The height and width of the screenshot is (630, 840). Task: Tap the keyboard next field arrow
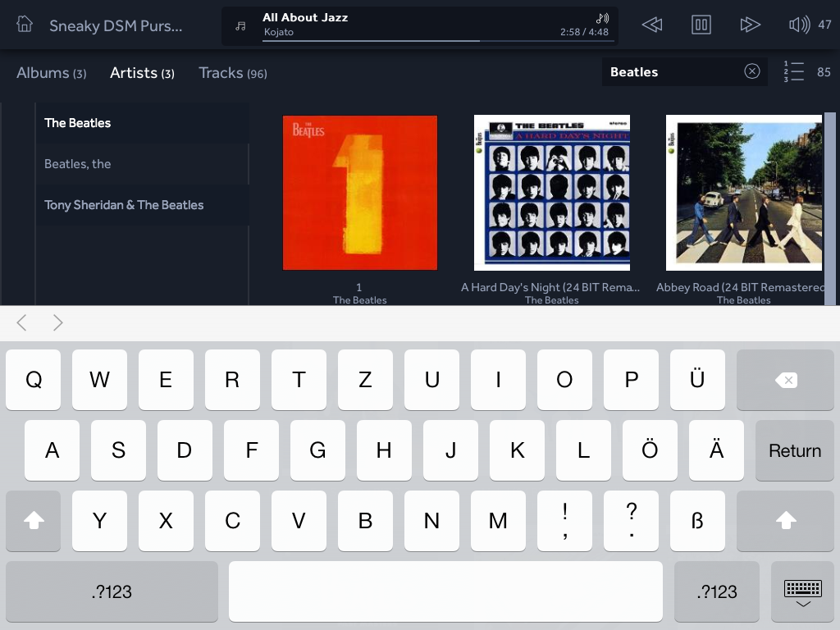click(58, 322)
